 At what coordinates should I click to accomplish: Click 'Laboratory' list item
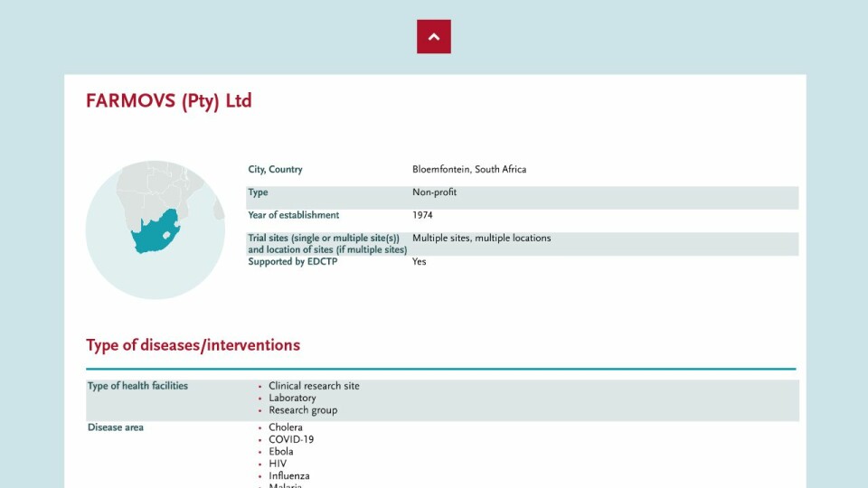(x=292, y=398)
